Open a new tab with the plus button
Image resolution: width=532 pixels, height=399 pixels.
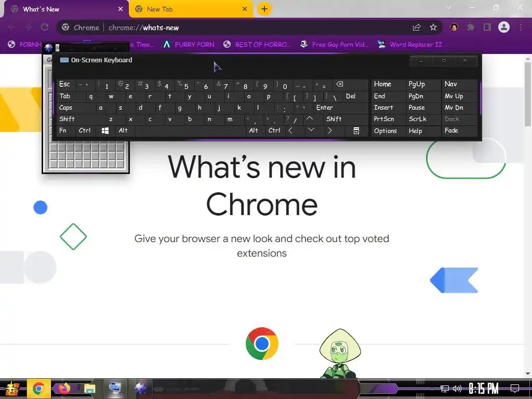pos(264,9)
